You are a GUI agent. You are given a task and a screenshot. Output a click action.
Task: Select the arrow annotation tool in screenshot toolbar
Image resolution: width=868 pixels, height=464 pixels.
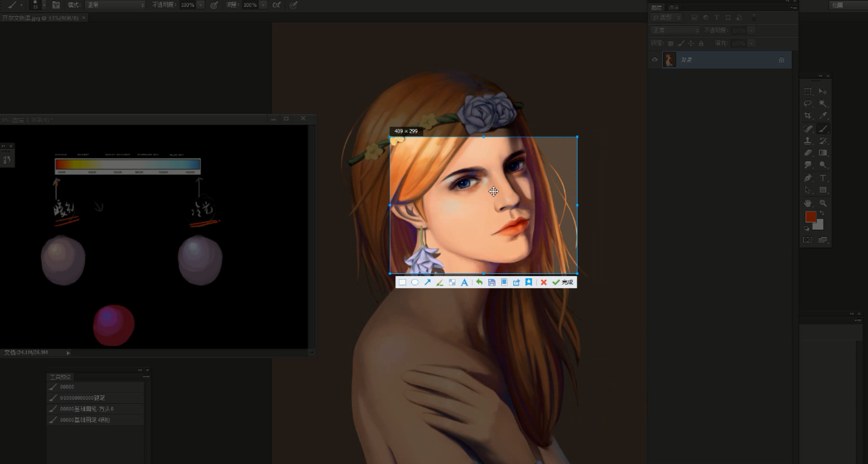tap(427, 282)
